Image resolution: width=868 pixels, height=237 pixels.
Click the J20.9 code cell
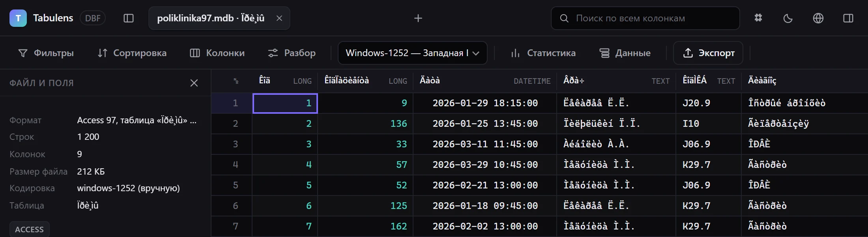pyautogui.click(x=709, y=103)
